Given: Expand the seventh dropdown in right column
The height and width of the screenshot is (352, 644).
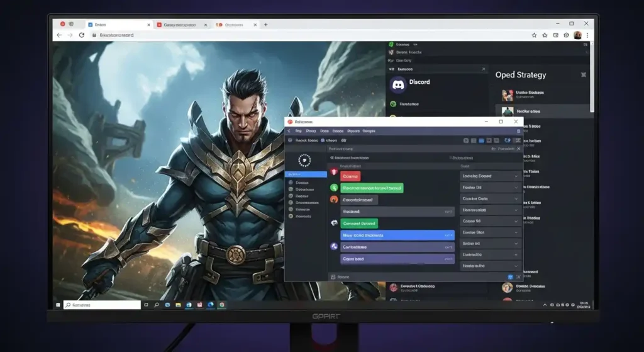Looking at the screenshot, I should tap(491, 244).
